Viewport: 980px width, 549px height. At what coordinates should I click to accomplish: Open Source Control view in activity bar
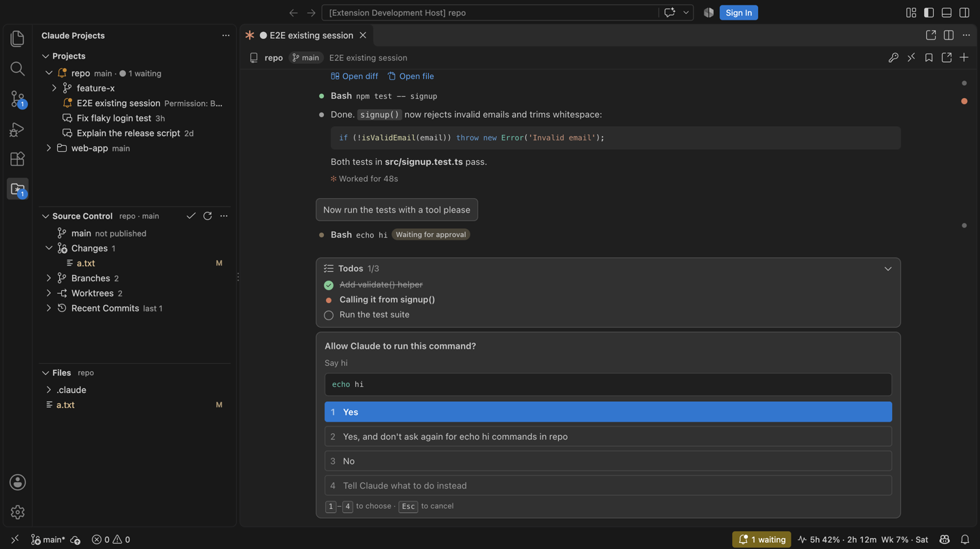[18, 99]
